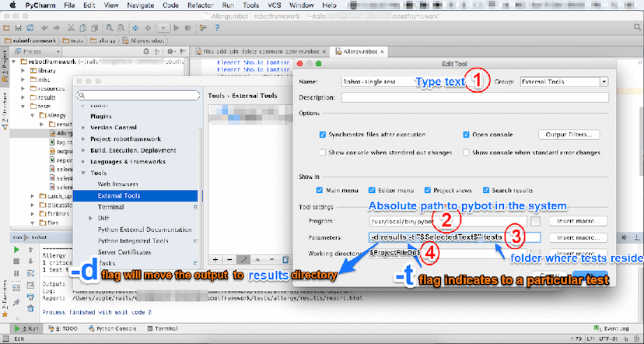Screen dimensions: 644x344
Task: Click the pencil Edit tool button in External Tools
Action: click(x=243, y=260)
